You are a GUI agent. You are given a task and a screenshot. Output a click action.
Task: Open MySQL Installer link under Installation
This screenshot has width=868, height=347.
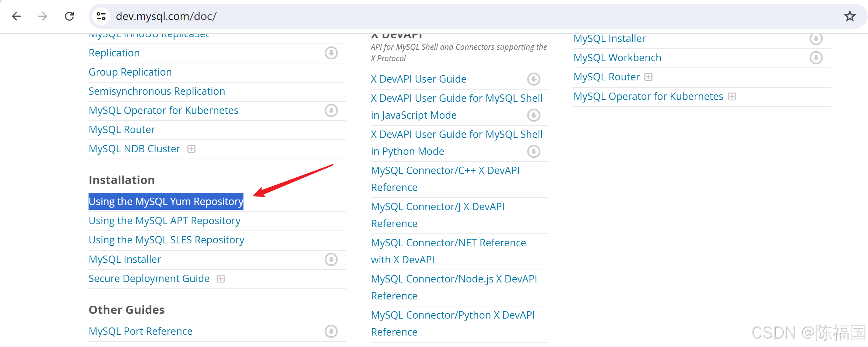point(125,259)
